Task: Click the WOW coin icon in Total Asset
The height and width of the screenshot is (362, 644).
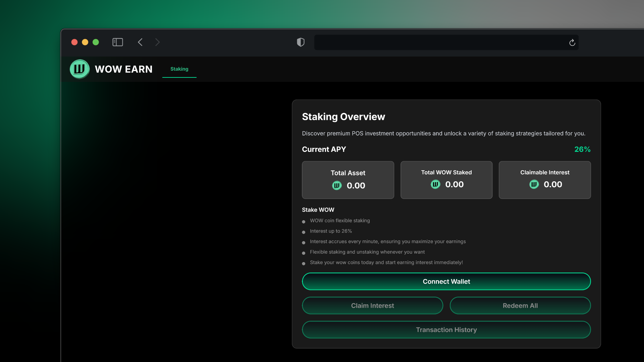Action: tap(337, 185)
